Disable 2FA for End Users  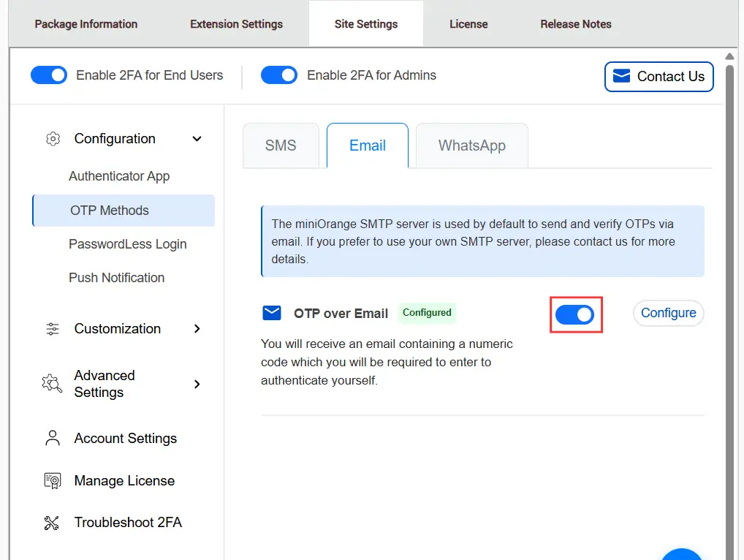tap(48, 75)
